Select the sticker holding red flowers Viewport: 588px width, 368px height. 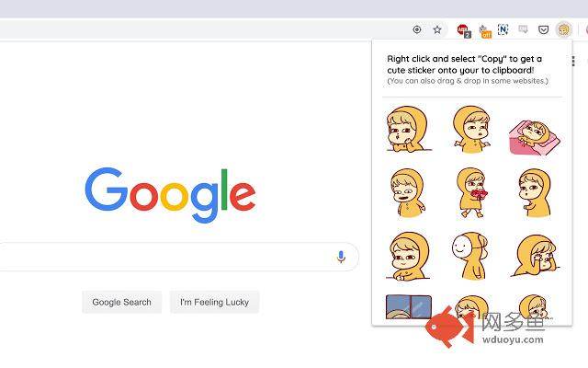click(x=472, y=192)
